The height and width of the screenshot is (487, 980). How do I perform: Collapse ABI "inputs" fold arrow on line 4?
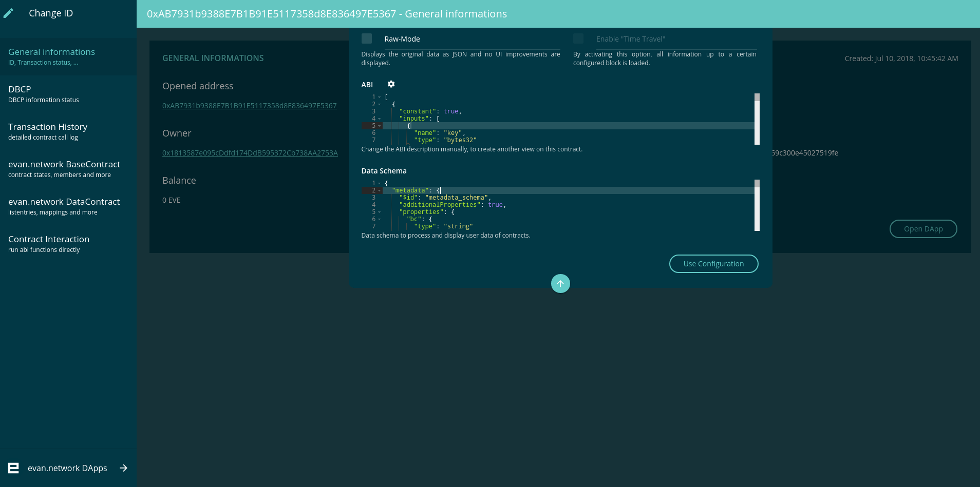point(380,119)
